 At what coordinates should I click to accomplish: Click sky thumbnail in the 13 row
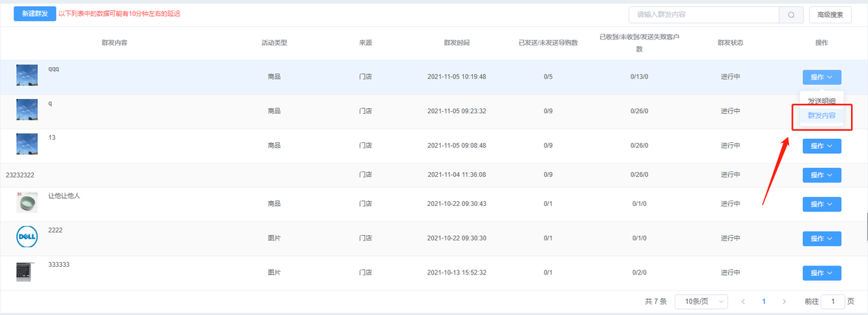point(26,144)
